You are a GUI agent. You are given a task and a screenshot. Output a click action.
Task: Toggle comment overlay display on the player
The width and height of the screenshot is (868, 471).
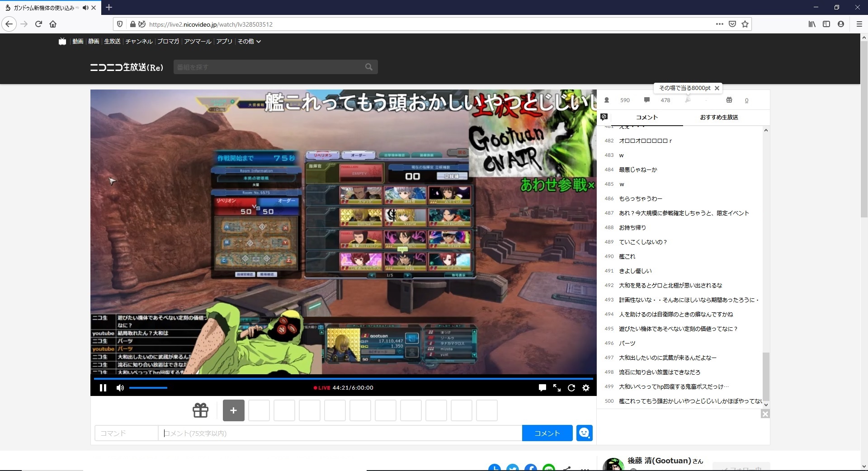pos(542,388)
